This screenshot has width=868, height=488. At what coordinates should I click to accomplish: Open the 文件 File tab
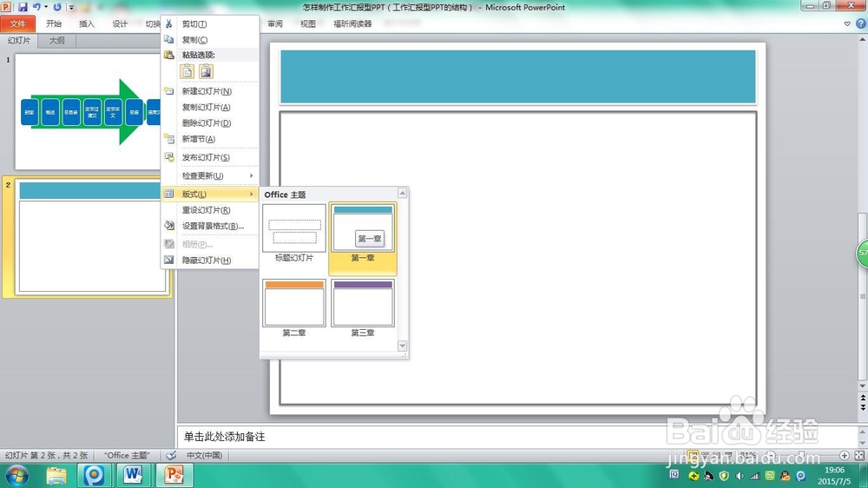point(17,23)
